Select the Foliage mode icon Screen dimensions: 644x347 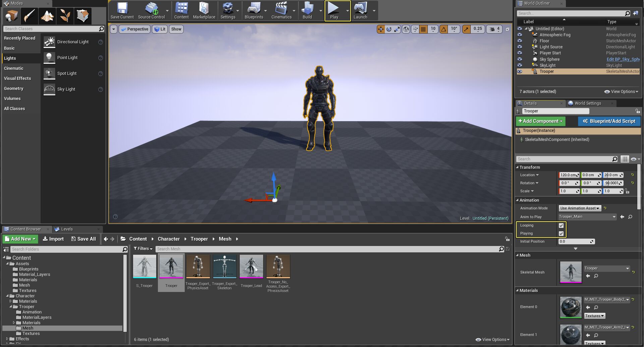point(65,15)
